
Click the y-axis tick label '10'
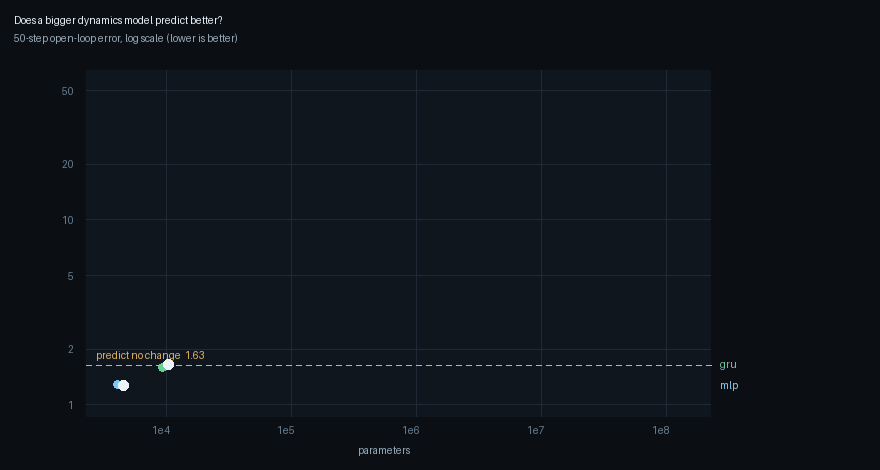[x=68, y=220]
